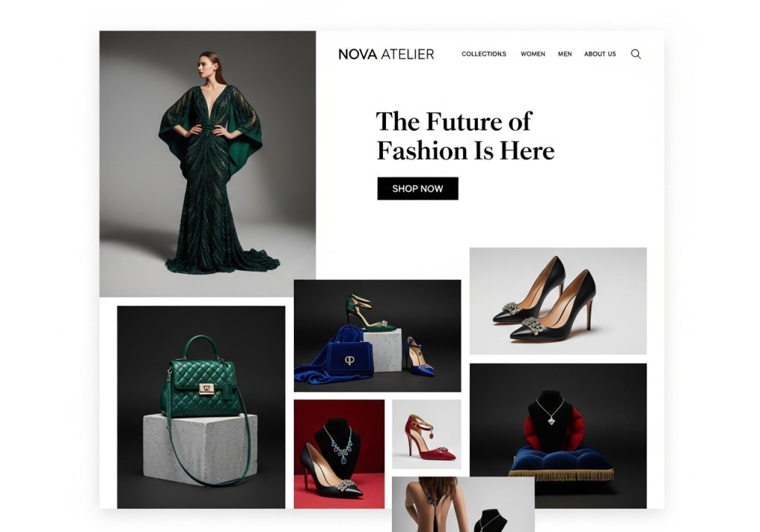
Task: Select the red background necklace and pump image
Action: coord(338,454)
